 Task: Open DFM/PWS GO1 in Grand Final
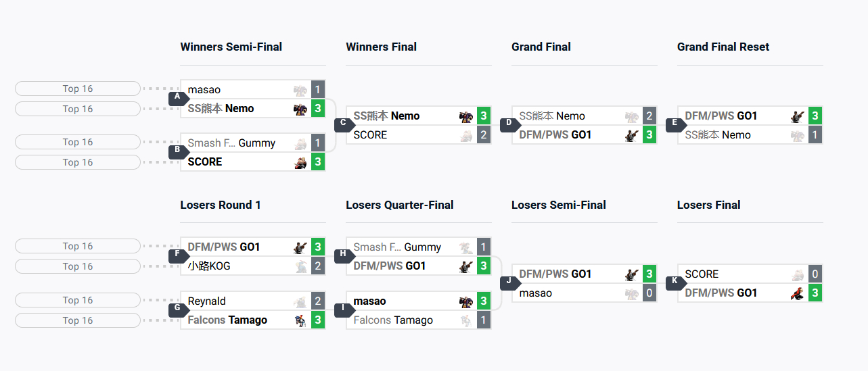[555, 135]
